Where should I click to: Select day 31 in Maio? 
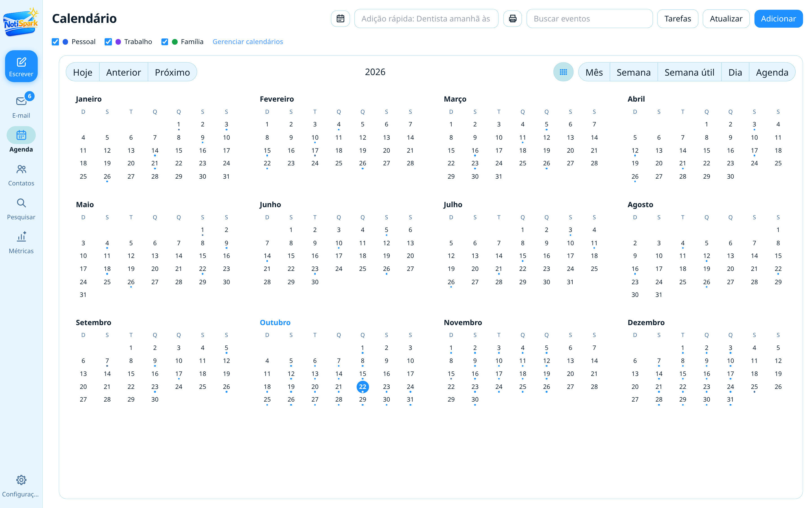[x=83, y=295]
